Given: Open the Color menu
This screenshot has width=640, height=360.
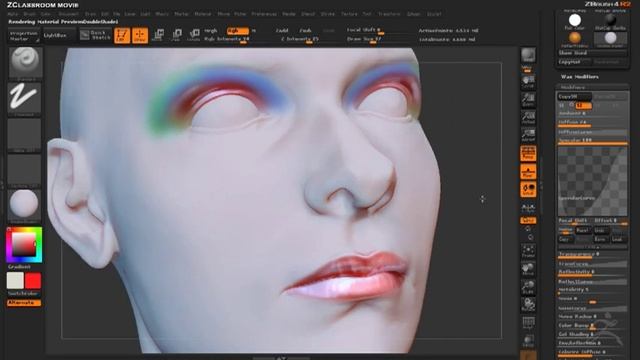Looking at the screenshot, I should [x=45, y=14].
